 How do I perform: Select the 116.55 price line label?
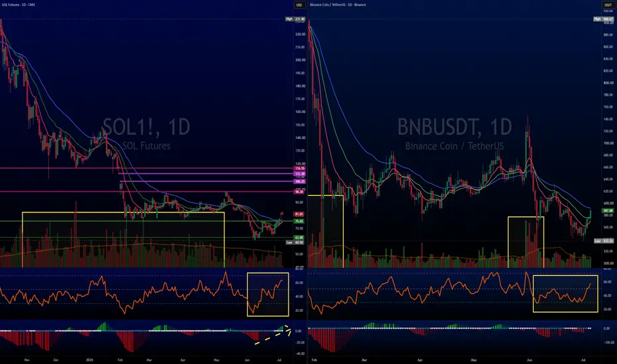pyautogui.click(x=299, y=168)
